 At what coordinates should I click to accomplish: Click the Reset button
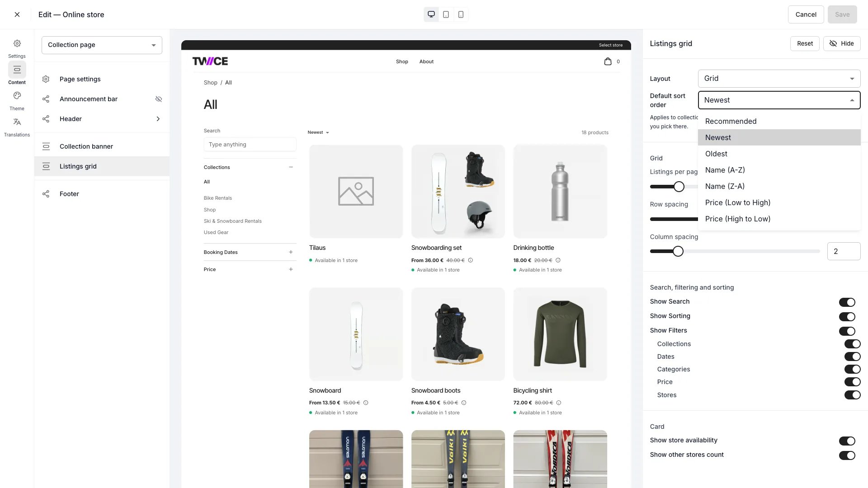tap(805, 43)
